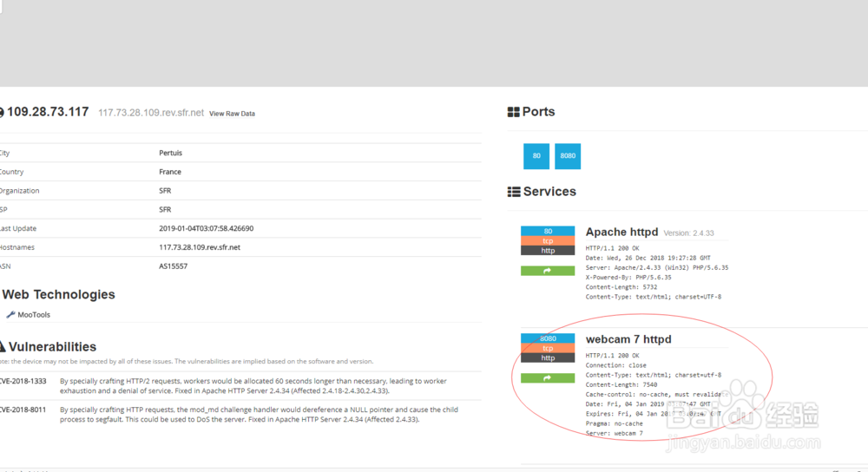
Task: Click the http badge in webcam 7 service
Action: pyautogui.click(x=548, y=358)
